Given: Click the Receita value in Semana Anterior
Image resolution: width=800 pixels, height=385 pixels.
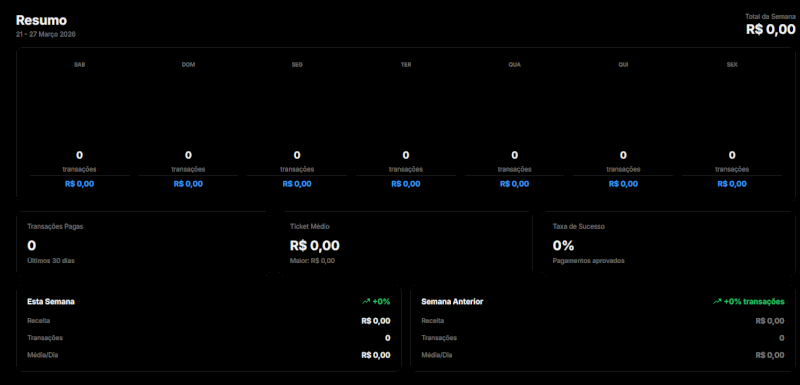Looking at the screenshot, I should pyautogui.click(x=770, y=321).
